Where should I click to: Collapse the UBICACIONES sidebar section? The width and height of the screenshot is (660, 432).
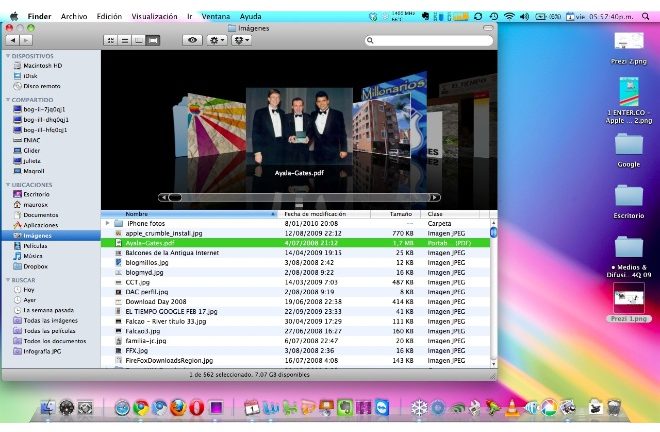[x=8, y=185]
